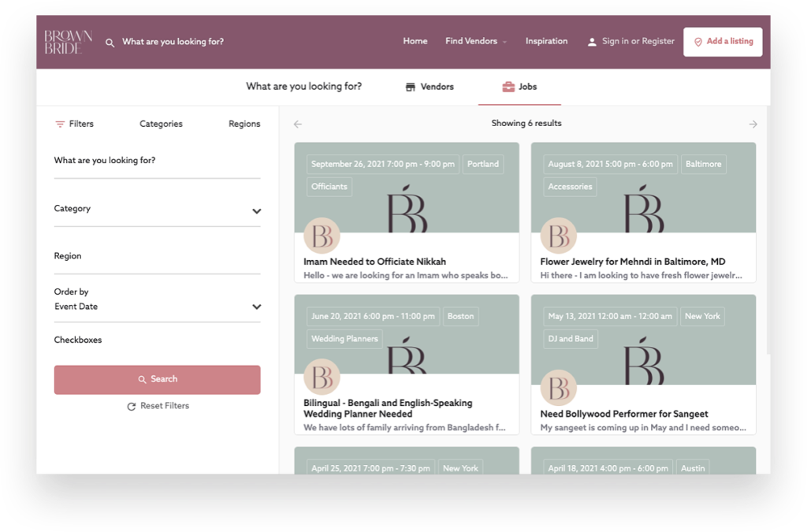Click the Portland region tag
This screenshot has height=532, width=807.
483,164
